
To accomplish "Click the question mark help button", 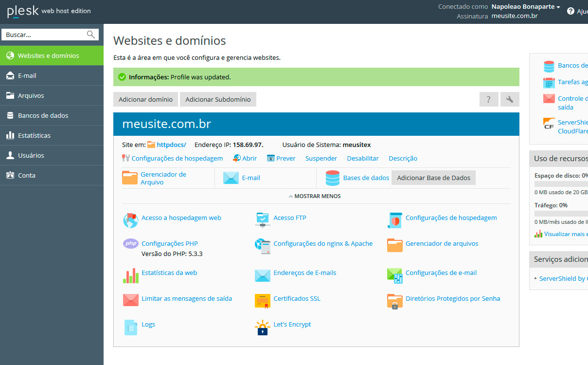I will (489, 99).
